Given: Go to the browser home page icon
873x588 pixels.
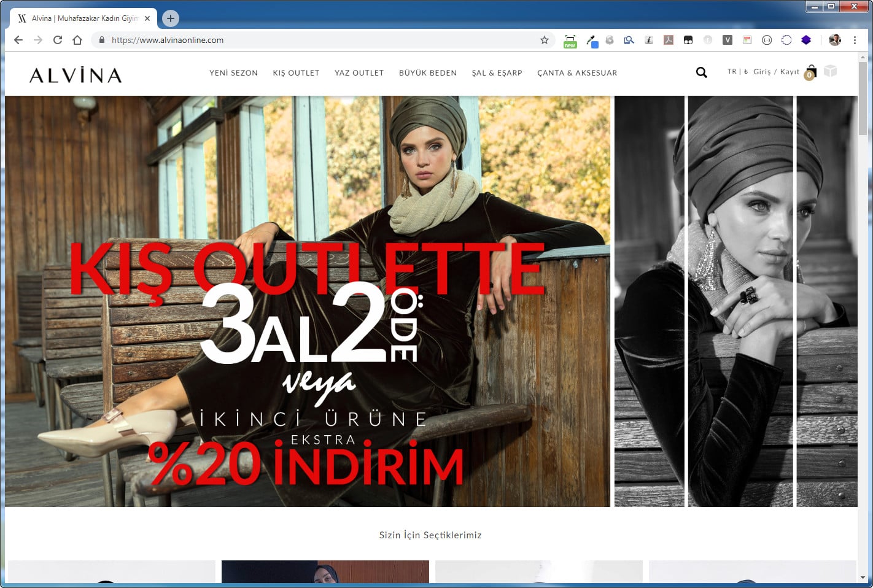Looking at the screenshot, I should click(x=77, y=40).
